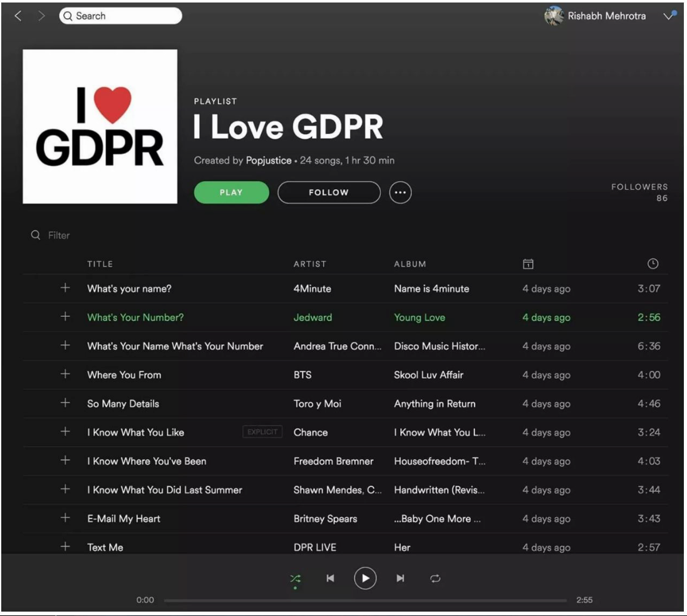Add "What's Your Number?" with plus icon

[x=65, y=316]
